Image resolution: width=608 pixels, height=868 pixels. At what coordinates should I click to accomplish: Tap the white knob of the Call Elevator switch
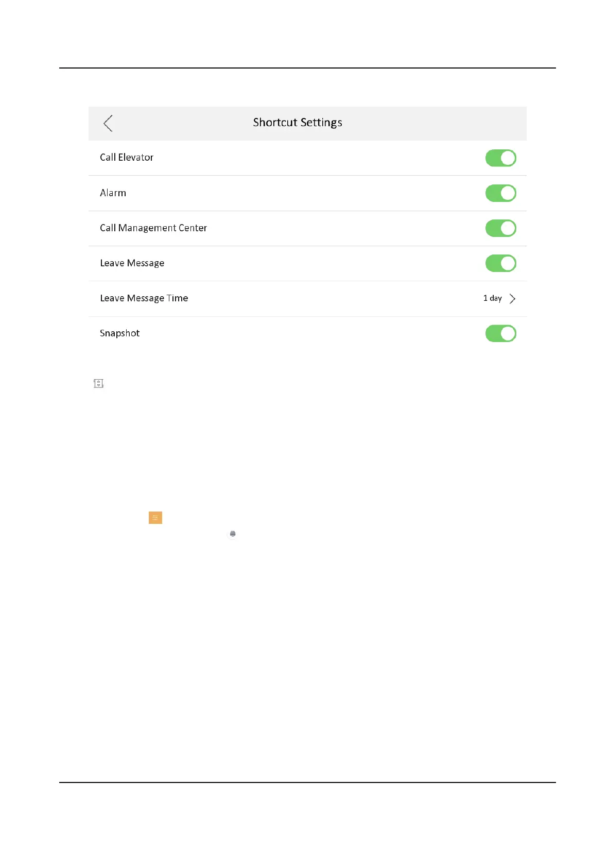tap(508, 158)
